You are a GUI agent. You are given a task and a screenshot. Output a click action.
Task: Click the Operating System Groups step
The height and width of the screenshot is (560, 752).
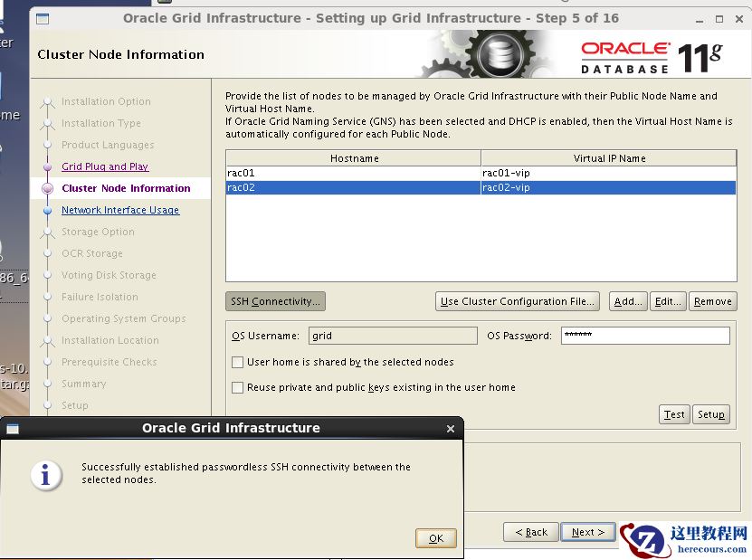pyautogui.click(x=124, y=318)
